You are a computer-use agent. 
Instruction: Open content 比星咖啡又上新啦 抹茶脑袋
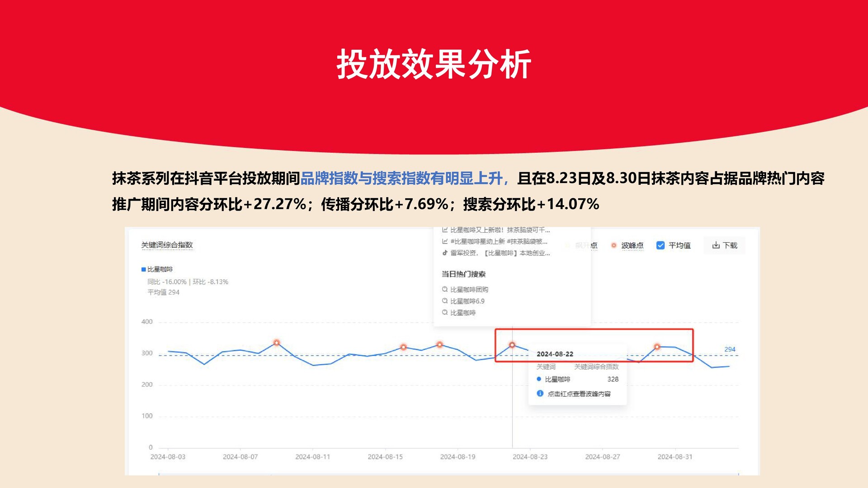tap(500, 230)
